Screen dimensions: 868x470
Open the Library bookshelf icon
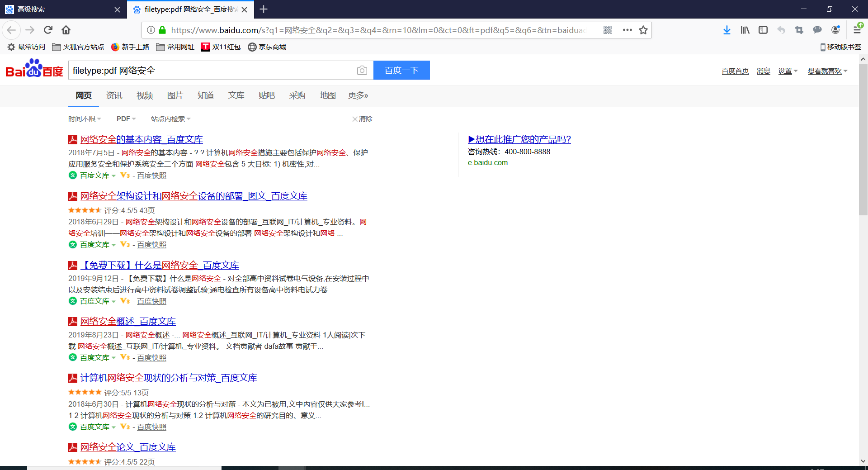point(745,30)
